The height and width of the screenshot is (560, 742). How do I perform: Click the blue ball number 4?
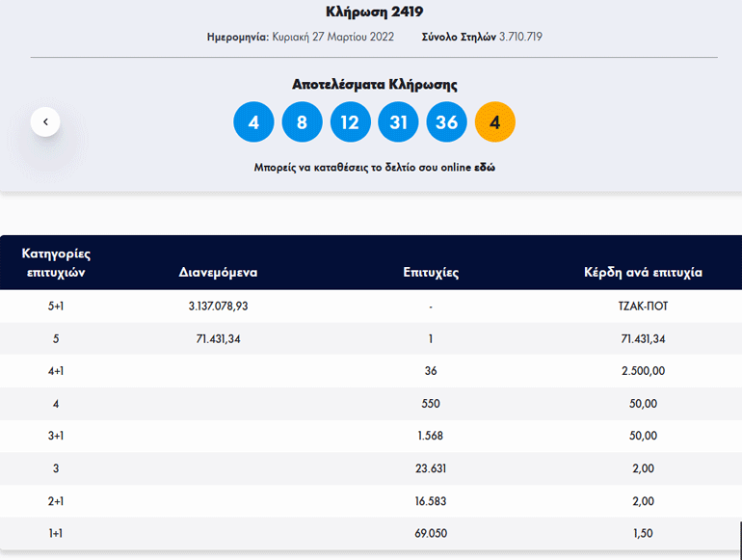pos(253,122)
